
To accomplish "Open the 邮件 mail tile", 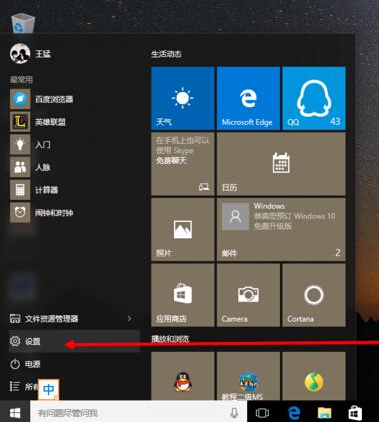I will point(281,229).
